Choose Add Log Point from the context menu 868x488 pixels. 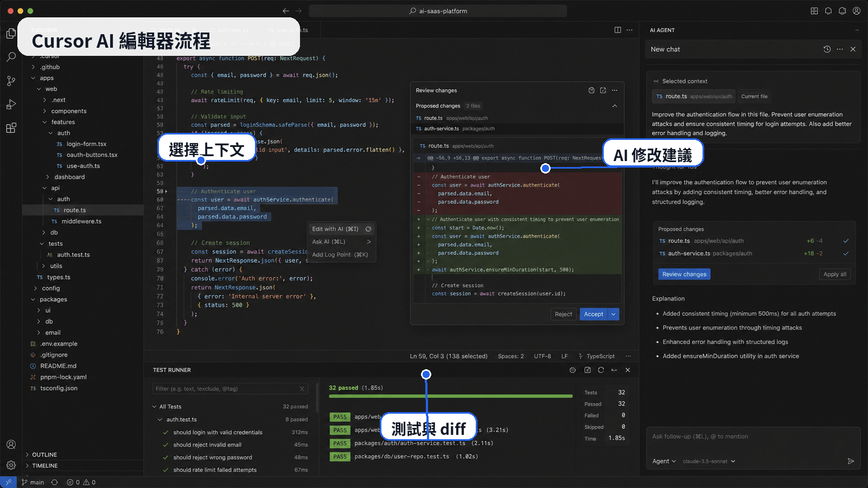342,254
